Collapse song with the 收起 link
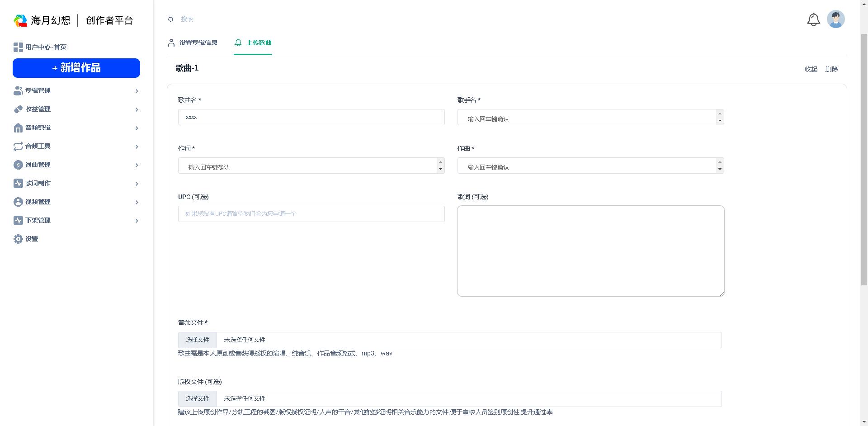 point(811,69)
